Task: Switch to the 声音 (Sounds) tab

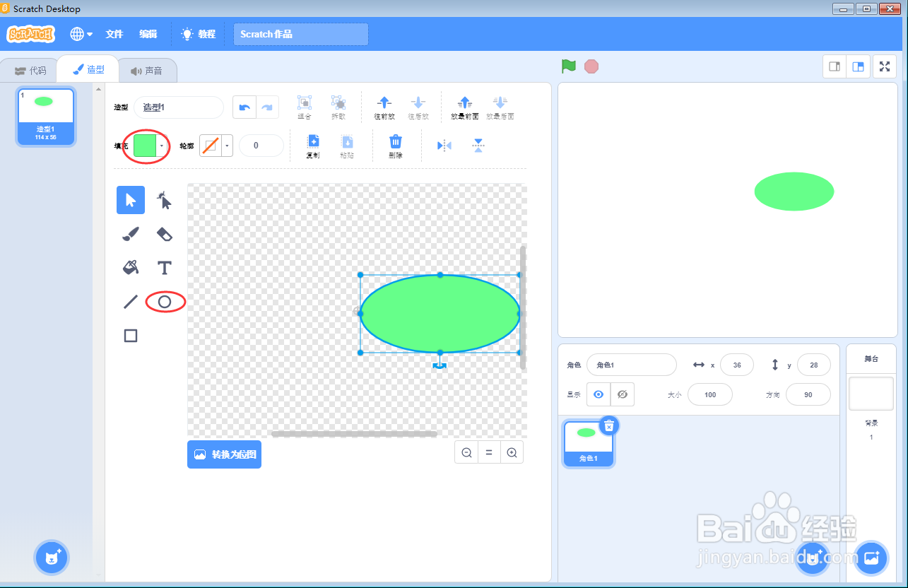Action: (147, 71)
